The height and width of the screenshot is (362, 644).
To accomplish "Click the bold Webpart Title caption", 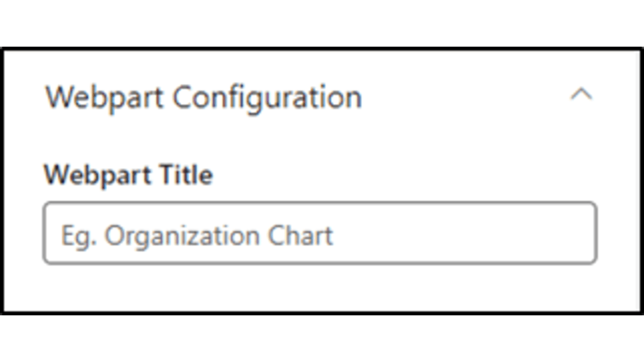I will coord(128,175).
